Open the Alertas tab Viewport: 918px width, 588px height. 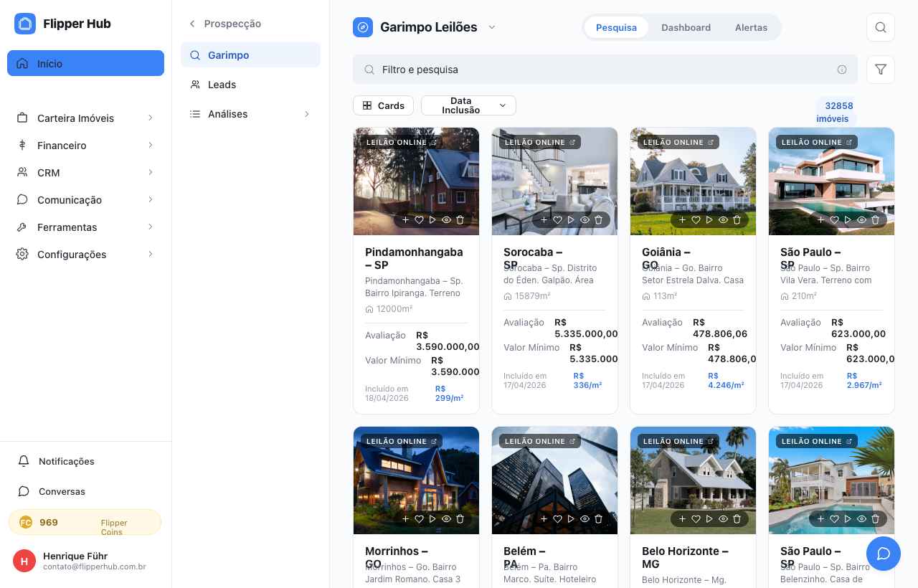coord(751,27)
